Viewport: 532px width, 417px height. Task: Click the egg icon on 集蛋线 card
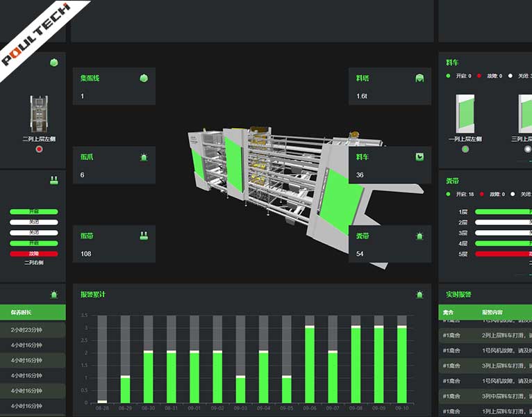(x=144, y=78)
